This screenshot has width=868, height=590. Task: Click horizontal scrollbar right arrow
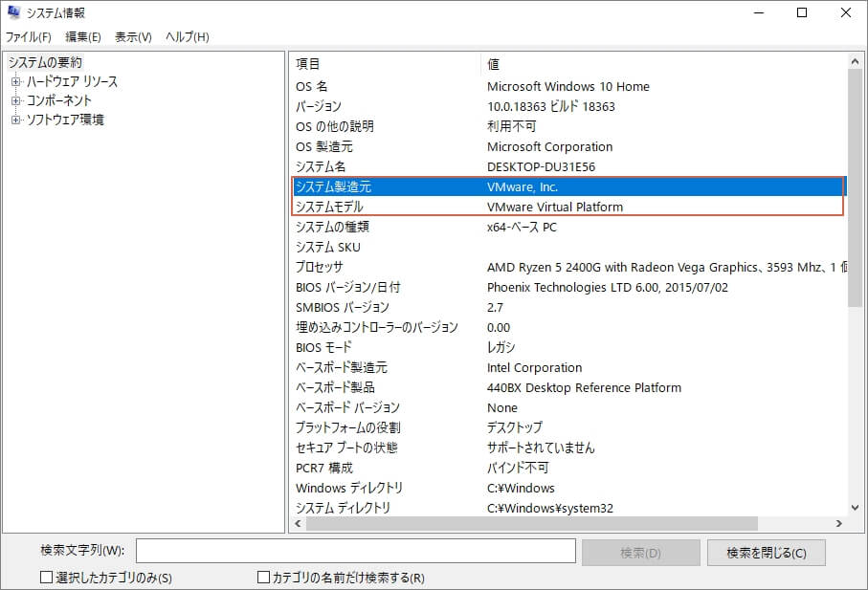[x=839, y=524]
